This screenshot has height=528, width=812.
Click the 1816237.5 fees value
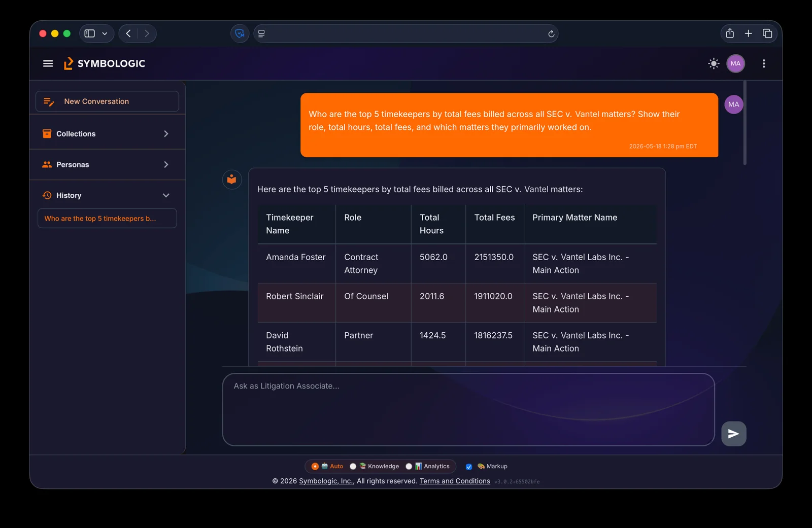click(493, 335)
